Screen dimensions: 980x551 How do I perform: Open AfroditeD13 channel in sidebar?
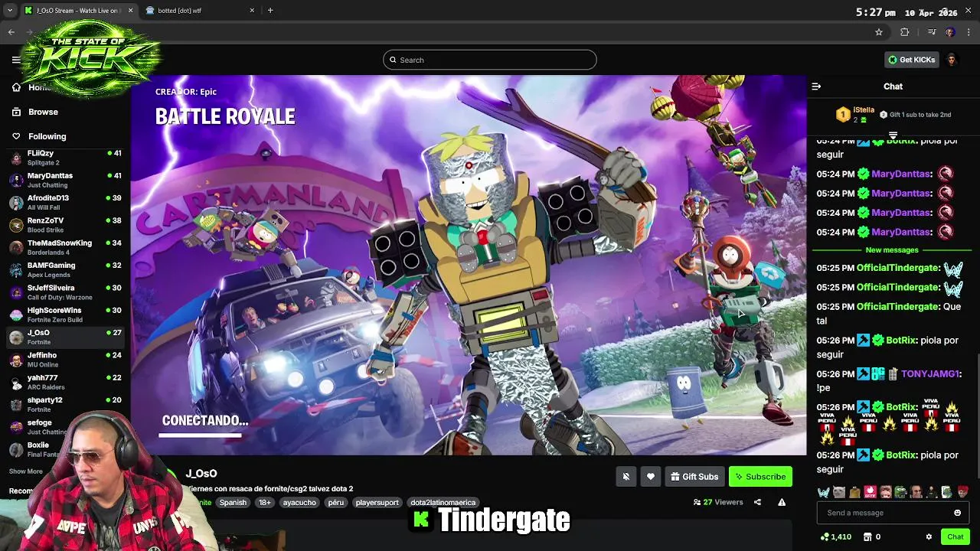pos(65,203)
